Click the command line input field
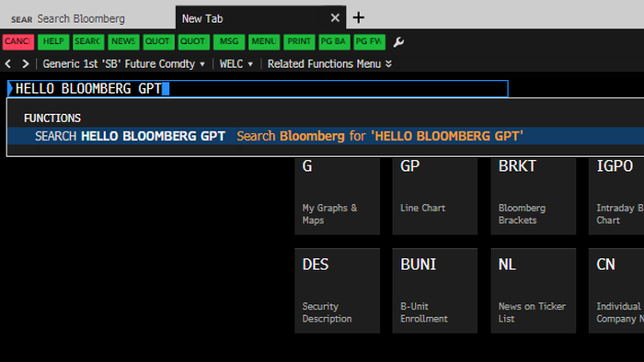The width and height of the screenshot is (644, 362). click(258, 88)
